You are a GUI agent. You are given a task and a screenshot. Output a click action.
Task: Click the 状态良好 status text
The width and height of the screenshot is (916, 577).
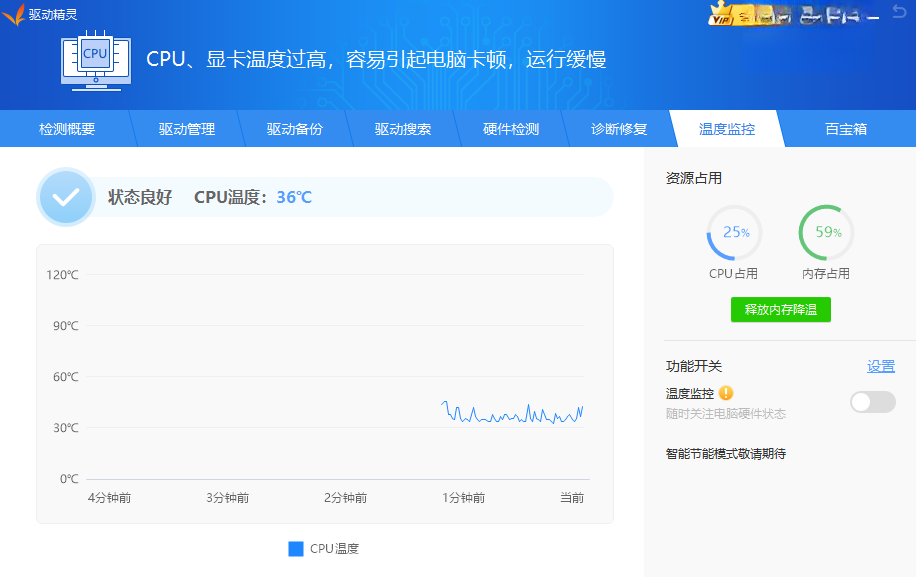pyautogui.click(x=140, y=197)
